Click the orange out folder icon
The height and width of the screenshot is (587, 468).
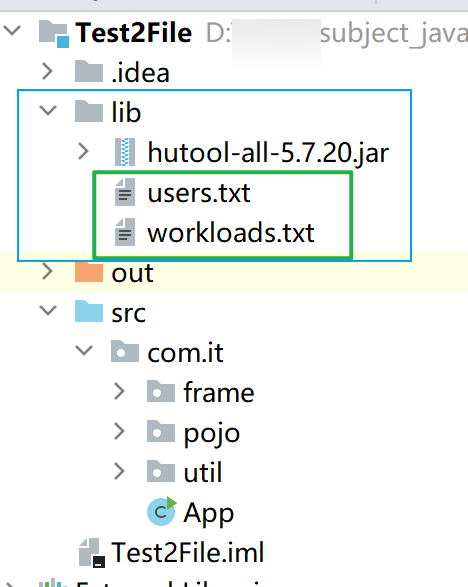pos(89,272)
